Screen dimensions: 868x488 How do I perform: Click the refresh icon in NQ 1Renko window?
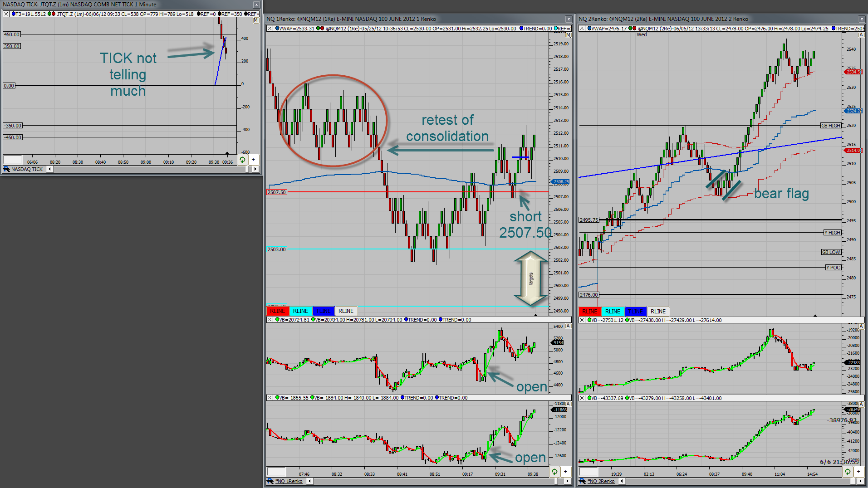pyautogui.click(x=554, y=472)
